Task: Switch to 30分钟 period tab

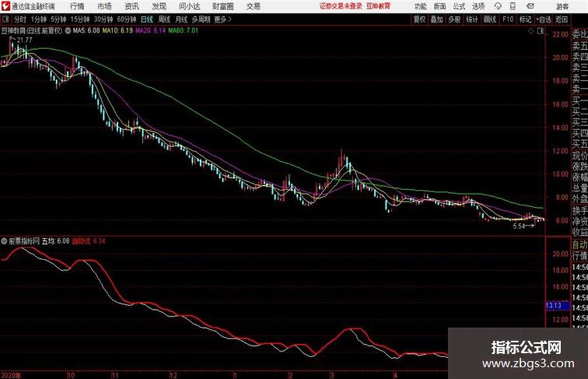Action: 103,19
